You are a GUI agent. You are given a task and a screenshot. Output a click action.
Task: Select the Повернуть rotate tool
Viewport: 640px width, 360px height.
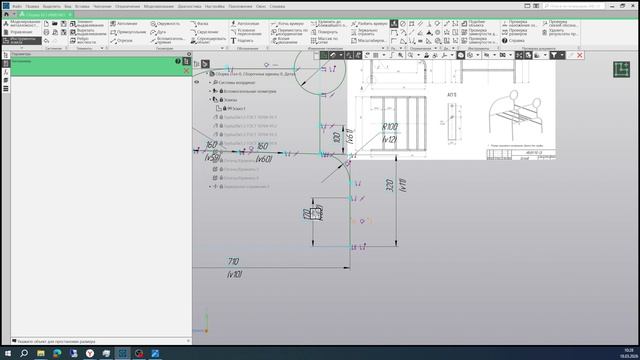coord(324,32)
